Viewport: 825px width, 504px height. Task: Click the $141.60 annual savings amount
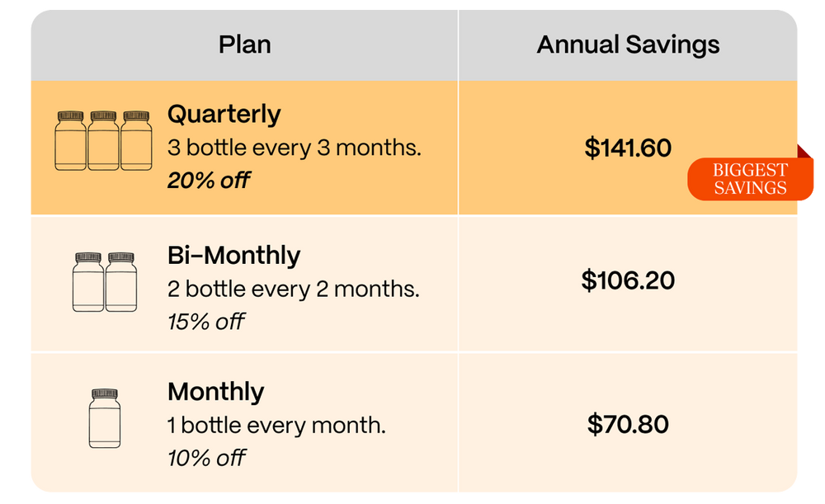click(x=628, y=148)
